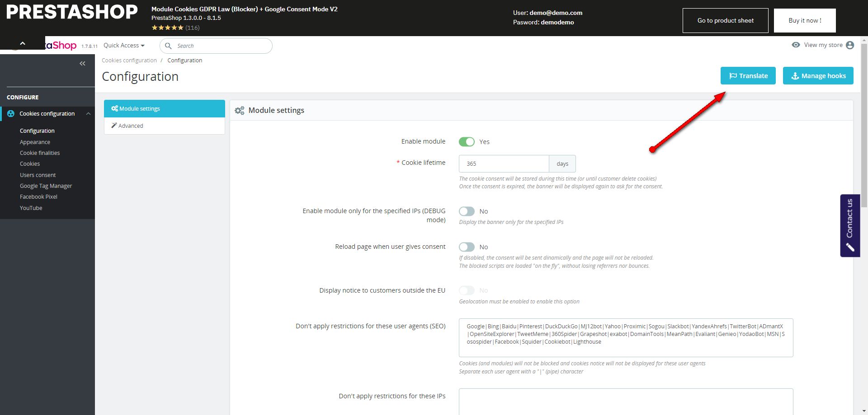Click the Configuration breadcrumb text
The image size is (868, 415).
click(185, 61)
